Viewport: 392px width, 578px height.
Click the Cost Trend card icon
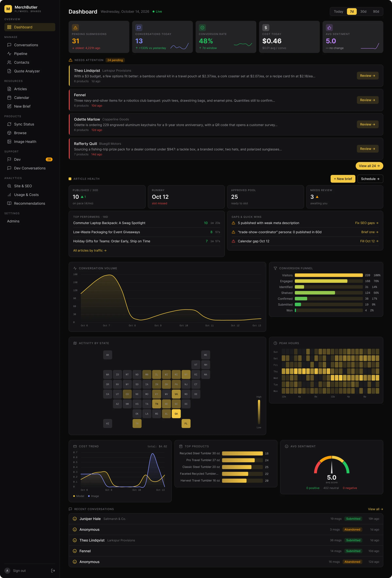pyautogui.click(x=75, y=446)
